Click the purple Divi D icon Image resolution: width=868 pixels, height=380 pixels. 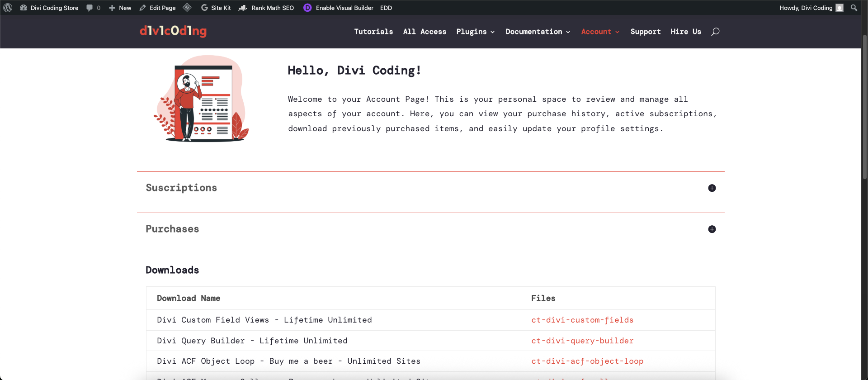pos(307,8)
